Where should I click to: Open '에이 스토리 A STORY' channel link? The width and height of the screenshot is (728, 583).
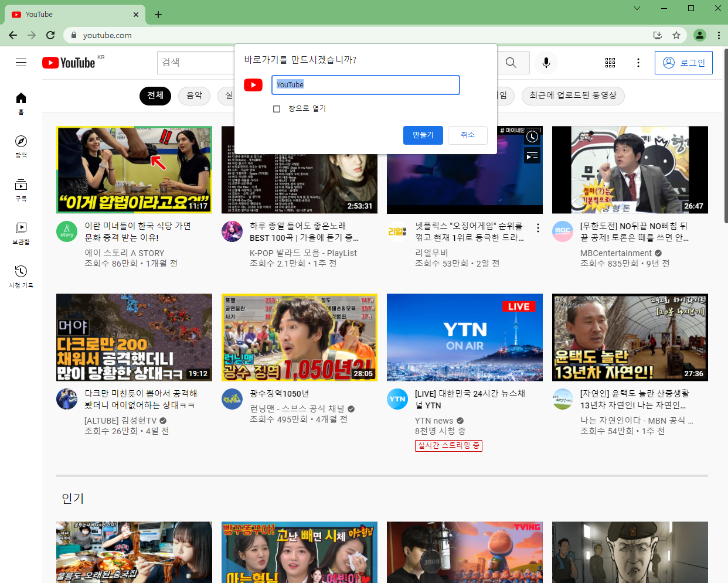pyautogui.click(x=124, y=253)
